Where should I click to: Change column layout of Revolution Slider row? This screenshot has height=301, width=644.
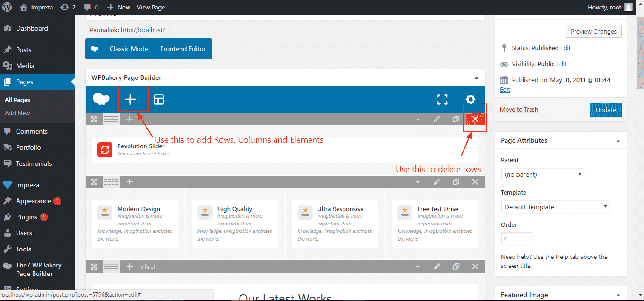click(x=111, y=119)
